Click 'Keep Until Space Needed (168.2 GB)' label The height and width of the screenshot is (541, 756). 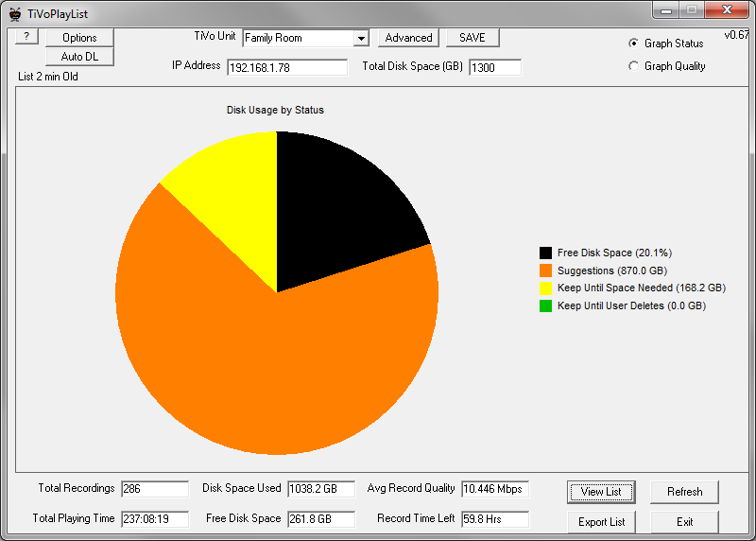pos(642,288)
